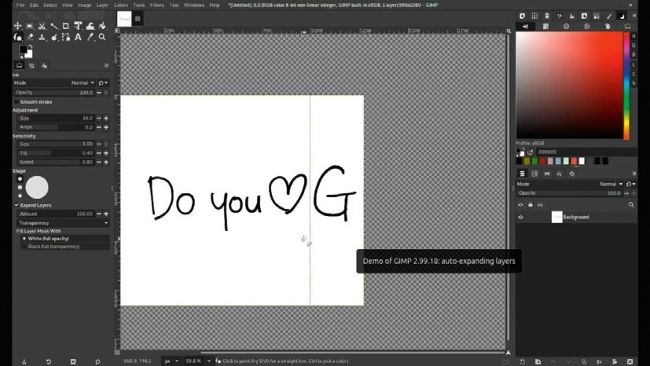Open the Windows menu
The image size is (650, 366).
click(x=194, y=5)
